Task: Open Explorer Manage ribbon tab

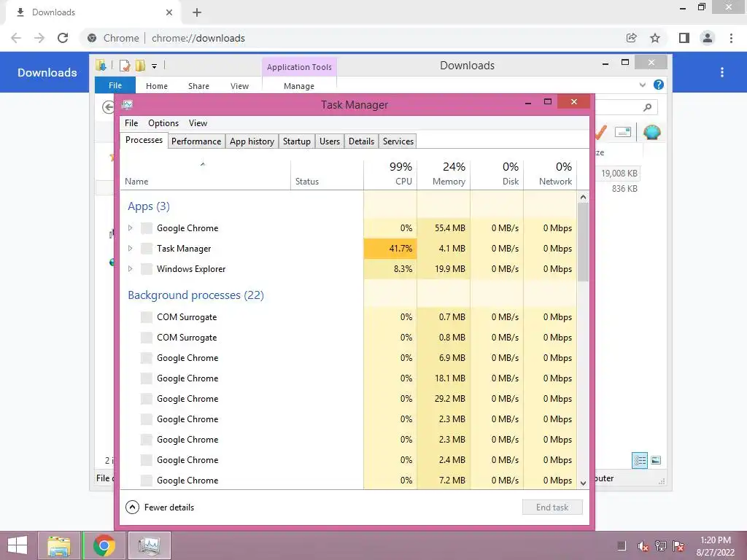Action: click(299, 86)
